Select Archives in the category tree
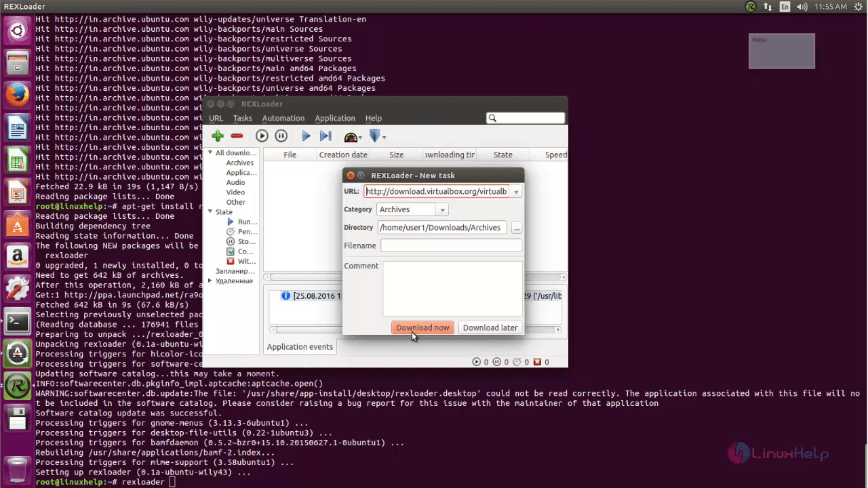868x488 pixels. coord(240,163)
